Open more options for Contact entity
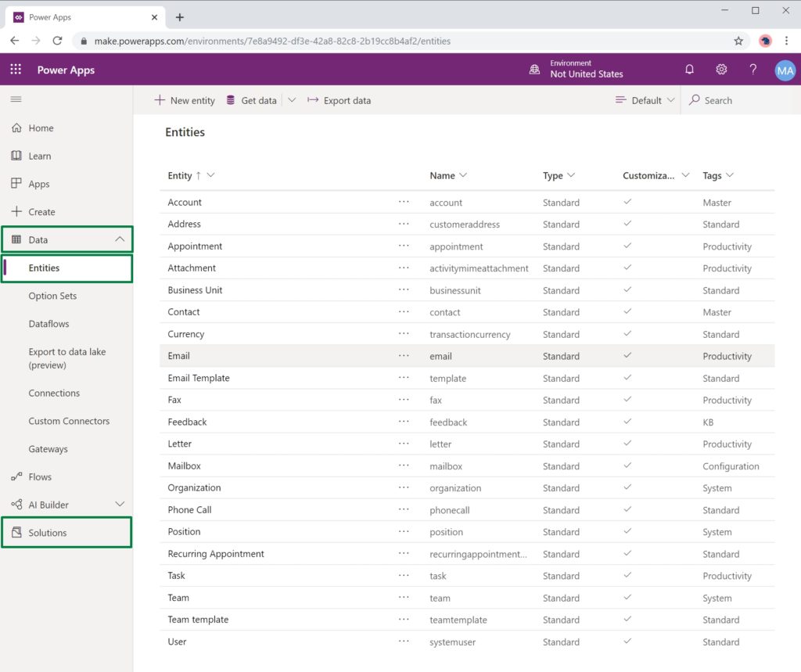The width and height of the screenshot is (801, 672). pyautogui.click(x=404, y=311)
